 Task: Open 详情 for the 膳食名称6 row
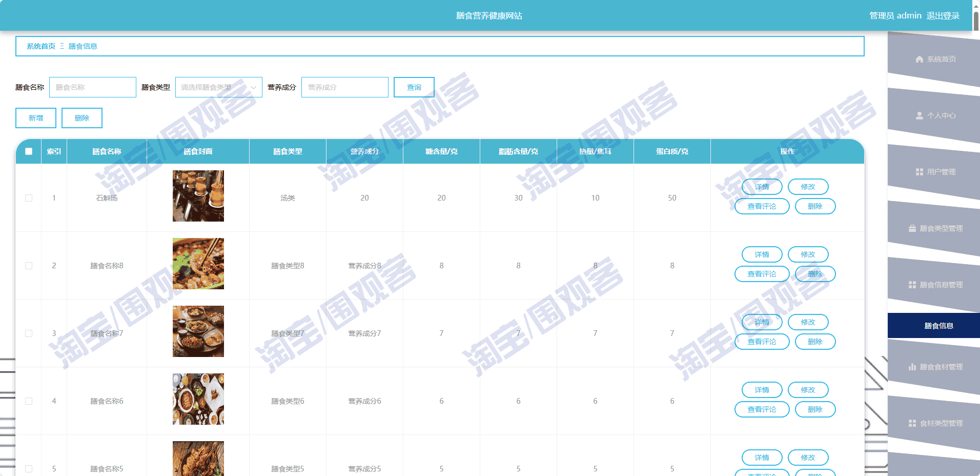pyautogui.click(x=762, y=390)
